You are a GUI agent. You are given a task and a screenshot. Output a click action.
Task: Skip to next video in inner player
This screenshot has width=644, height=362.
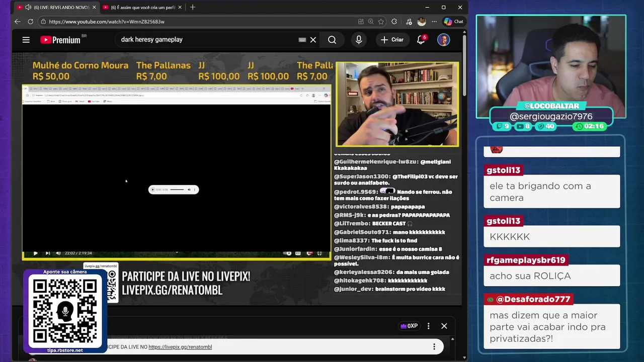pos(47,253)
